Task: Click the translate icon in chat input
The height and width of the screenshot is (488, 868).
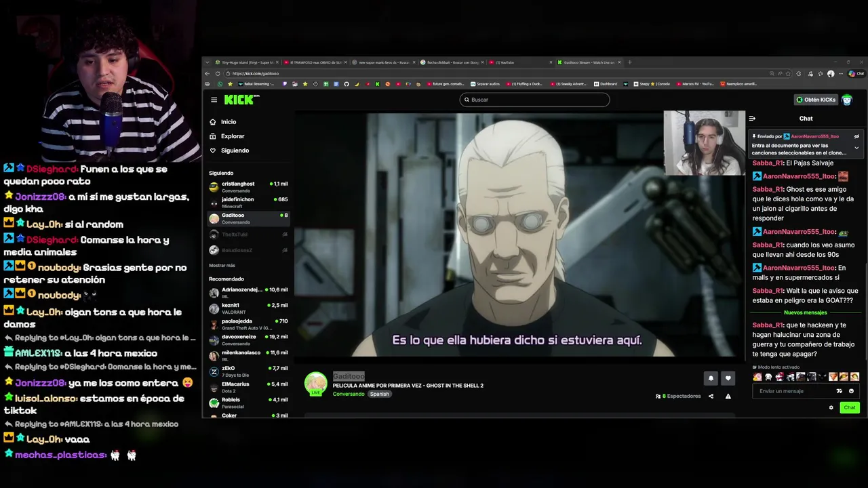Action: click(x=840, y=391)
